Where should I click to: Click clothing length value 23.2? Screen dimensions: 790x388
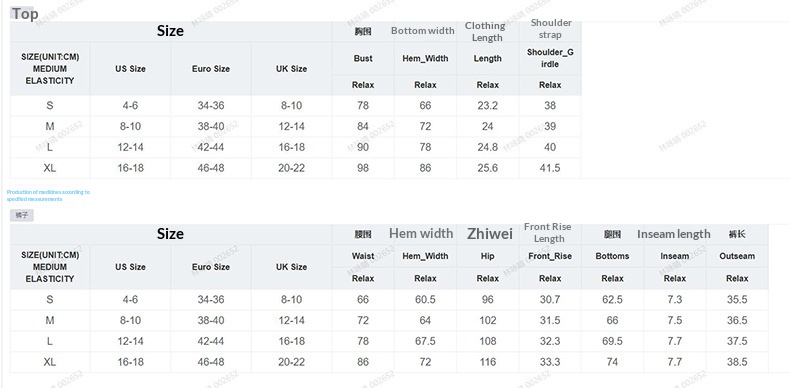(x=487, y=105)
